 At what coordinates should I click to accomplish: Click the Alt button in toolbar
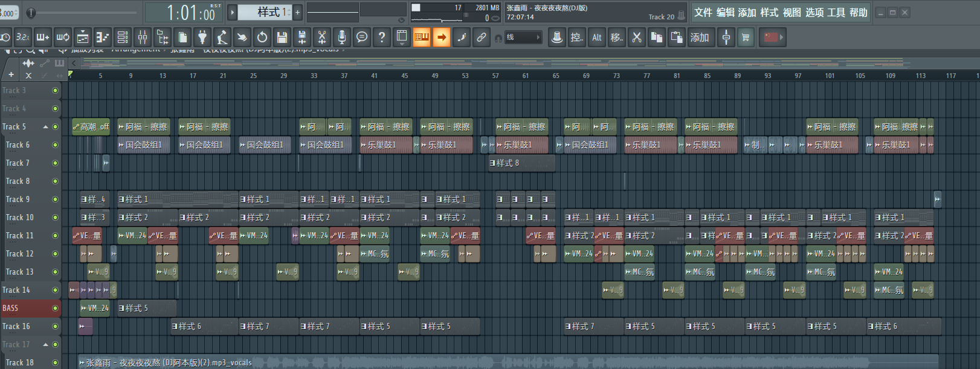(596, 38)
